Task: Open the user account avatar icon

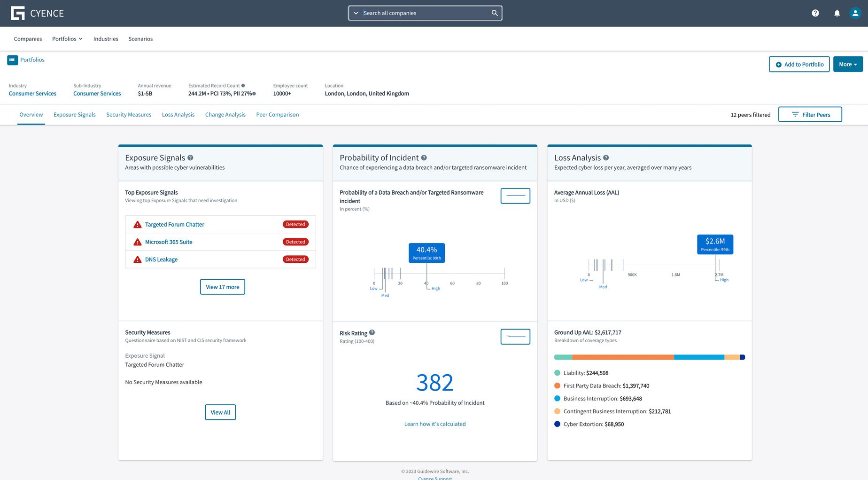Action: (x=855, y=13)
